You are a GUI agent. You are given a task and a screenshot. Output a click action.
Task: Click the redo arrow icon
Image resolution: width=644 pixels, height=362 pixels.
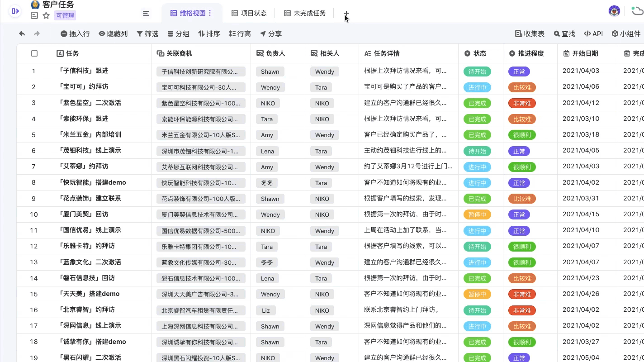click(37, 33)
